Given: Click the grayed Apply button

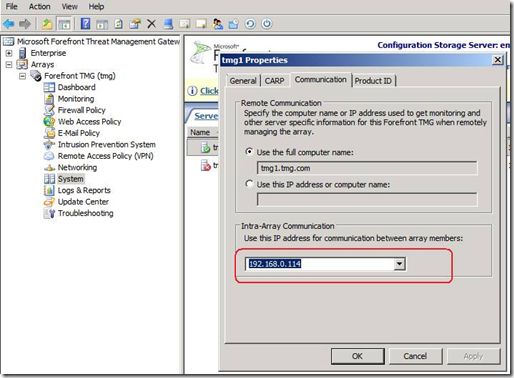Looking at the screenshot, I should [x=473, y=356].
